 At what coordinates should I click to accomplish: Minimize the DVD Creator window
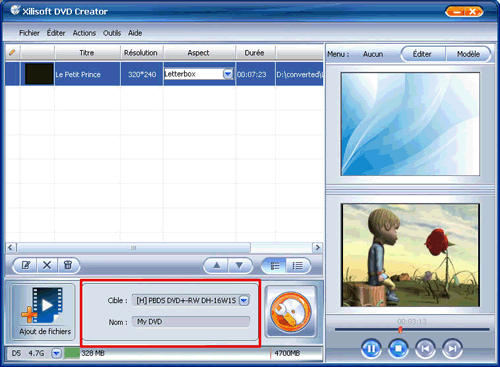click(457, 12)
